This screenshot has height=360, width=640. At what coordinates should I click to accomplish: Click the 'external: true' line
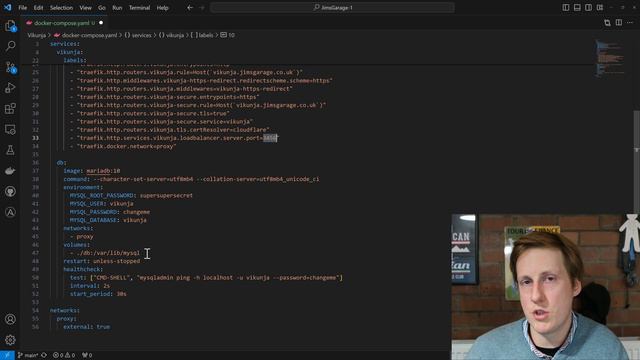87,327
